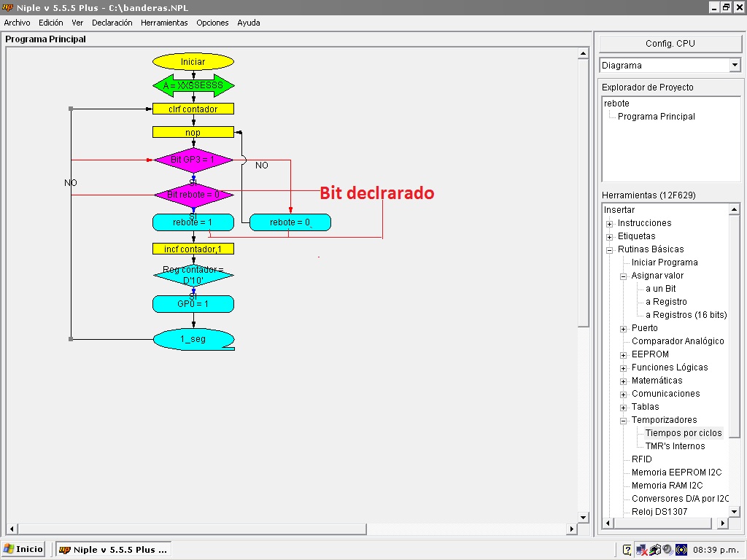Select the A = XXSSESSS block
Screen dimensions: 747x560
(193, 86)
